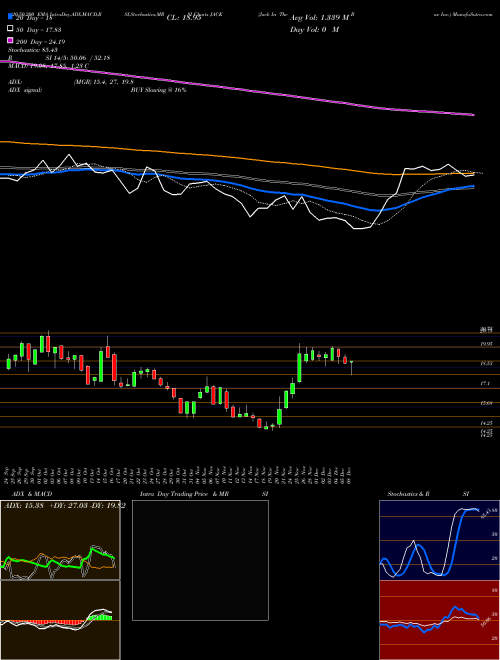Open the blue Stochastics chart panel
This screenshot has height=660, width=500.
tap(439, 540)
